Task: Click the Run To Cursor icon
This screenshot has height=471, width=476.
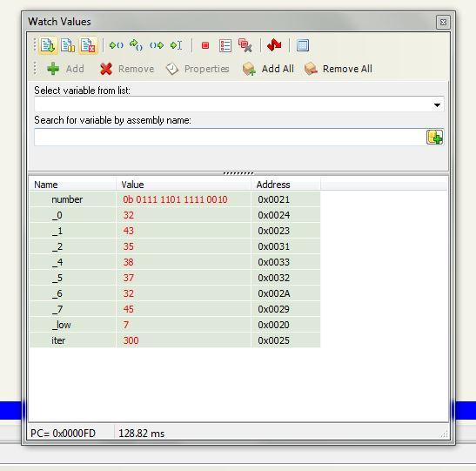Action: pos(177,45)
